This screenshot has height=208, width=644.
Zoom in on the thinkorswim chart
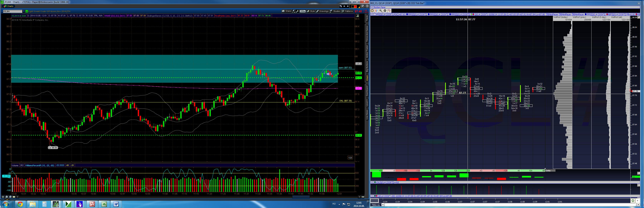coord(7,197)
